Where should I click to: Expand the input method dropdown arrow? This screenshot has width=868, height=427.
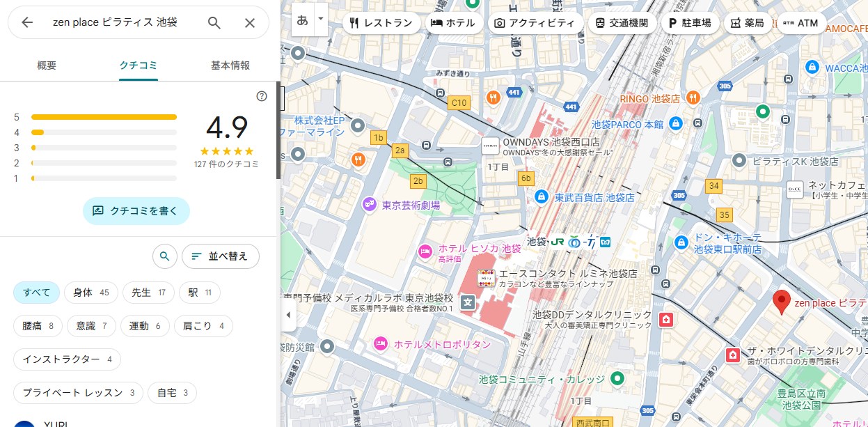point(321,20)
